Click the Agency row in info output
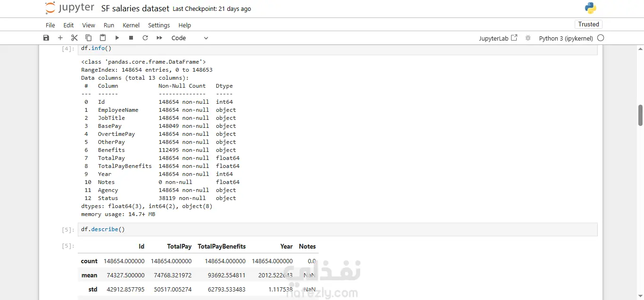644x300 pixels. (160, 190)
